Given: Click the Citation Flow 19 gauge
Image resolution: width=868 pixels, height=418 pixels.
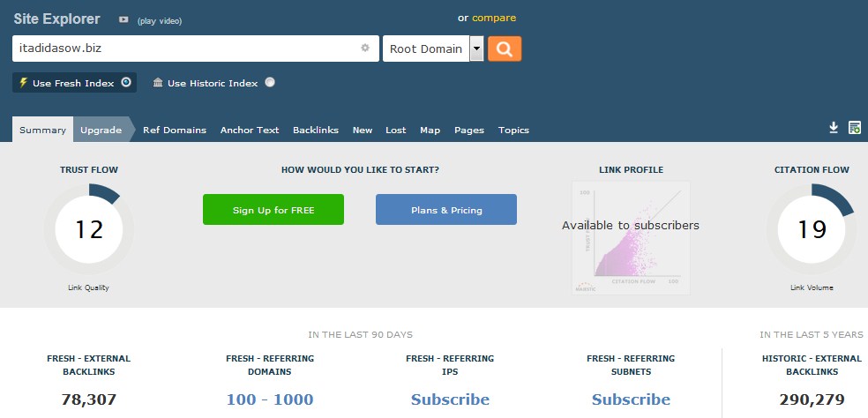Looking at the screenshot, I should coord(812,229).
